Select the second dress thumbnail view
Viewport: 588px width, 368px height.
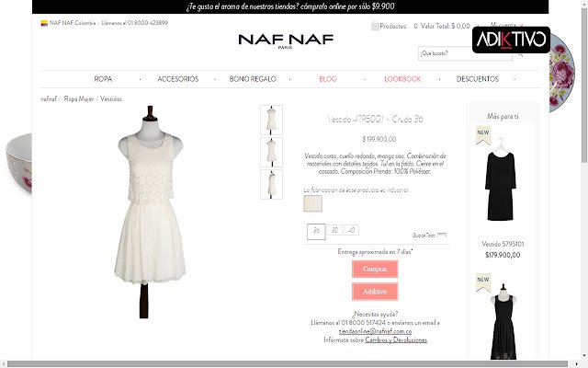(272, 152)
